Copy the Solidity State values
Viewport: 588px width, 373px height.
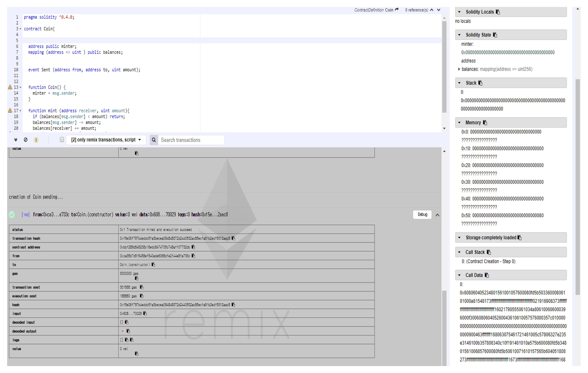(x=495, y=35)
